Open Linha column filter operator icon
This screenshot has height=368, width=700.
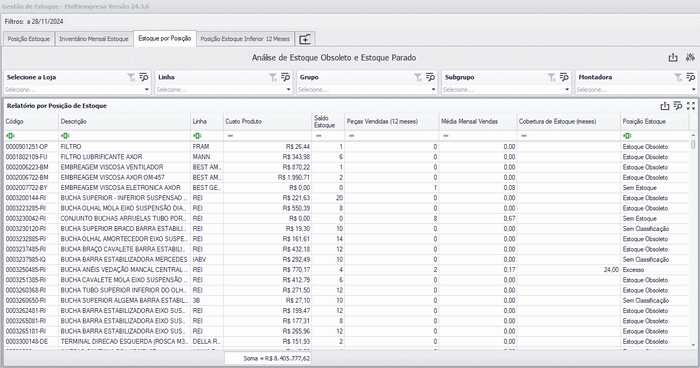pyautogui.click(x=196, y=136)
